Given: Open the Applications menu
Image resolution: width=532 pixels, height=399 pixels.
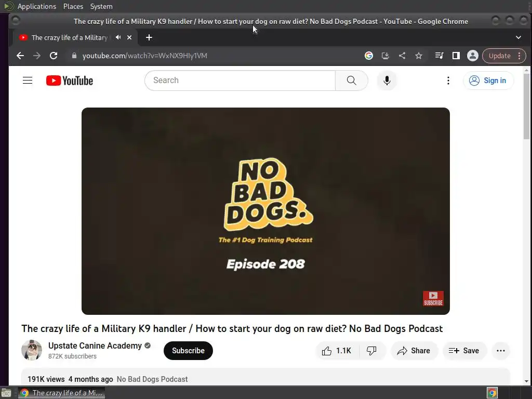Looking at the screenshot, I should coord(37,6).
